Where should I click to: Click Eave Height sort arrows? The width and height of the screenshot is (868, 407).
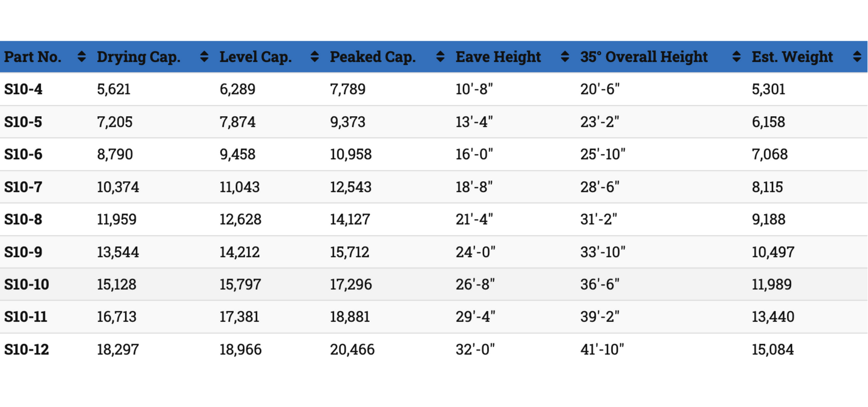565,57
